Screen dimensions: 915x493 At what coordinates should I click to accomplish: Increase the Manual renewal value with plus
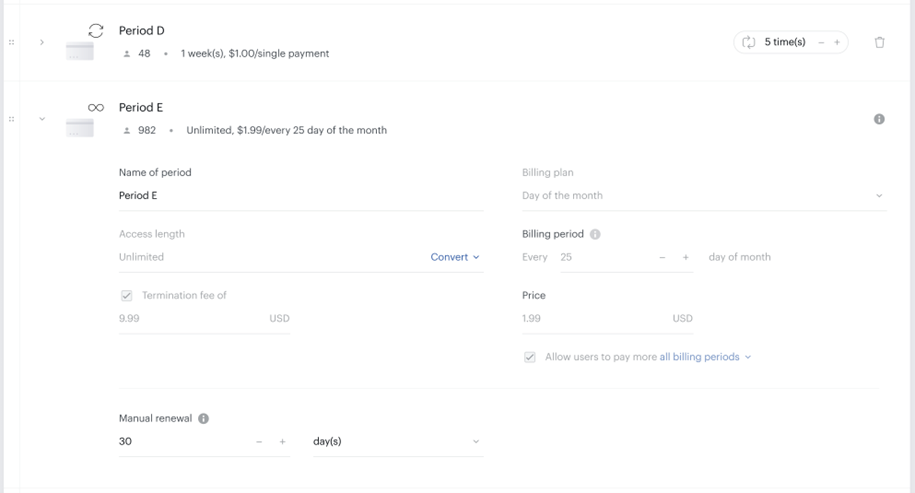click(282, 442)
